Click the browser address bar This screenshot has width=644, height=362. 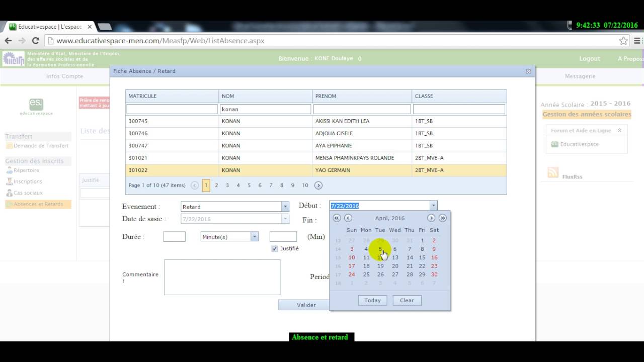[332, 41]
